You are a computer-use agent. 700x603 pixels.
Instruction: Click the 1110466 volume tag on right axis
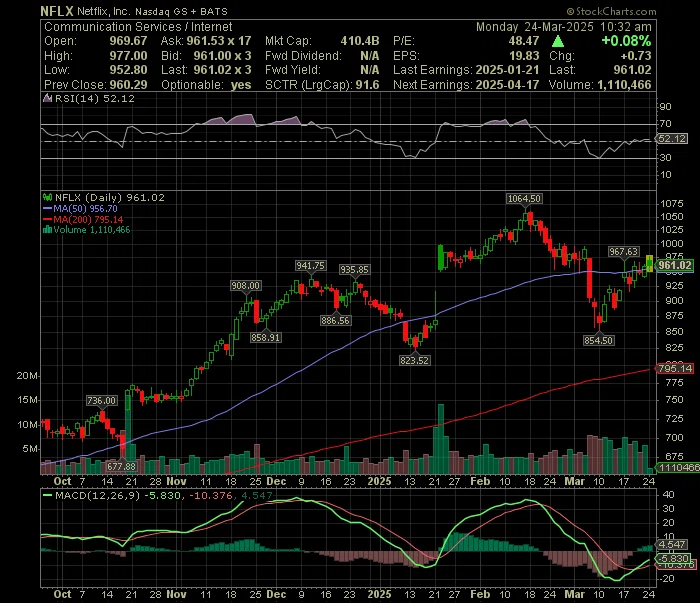[678, 467]
